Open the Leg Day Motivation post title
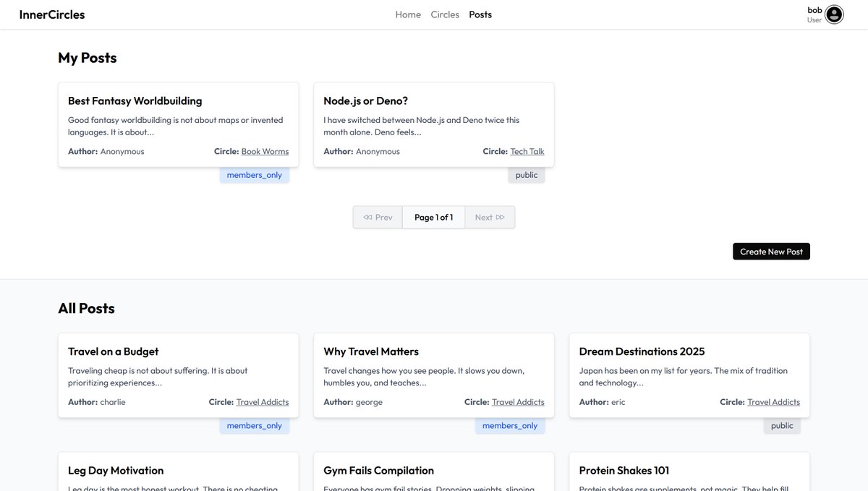Image resolution: width=868 pixels, height=491 pixels. point(116,470)
